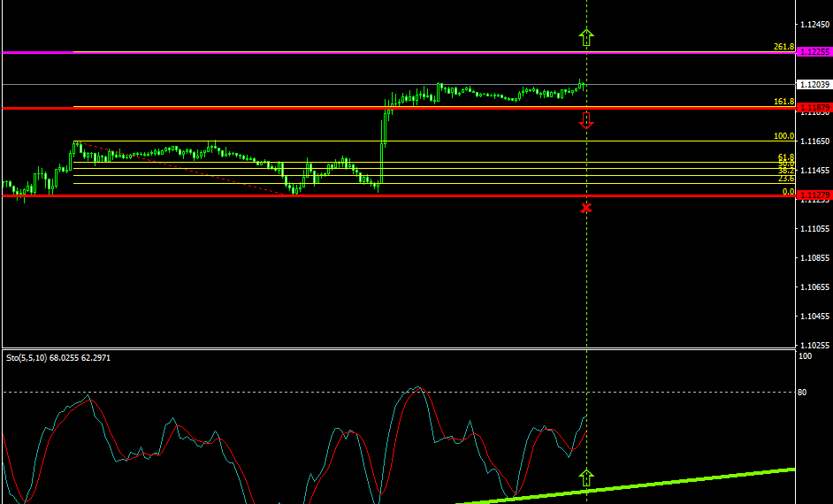The height and width of the screenshot is (504, 833).
Task: Click the 100.0 Fibonacci level label
Action: point(783,136)
